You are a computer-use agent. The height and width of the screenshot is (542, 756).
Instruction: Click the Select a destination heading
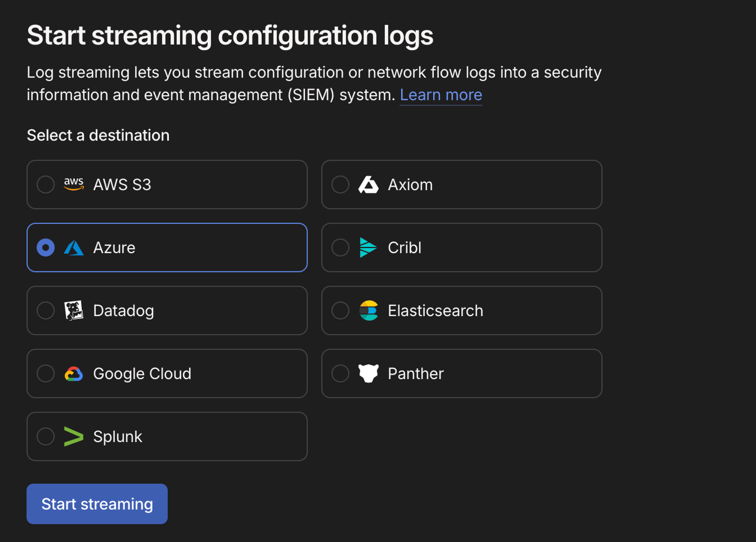pos(98,135)
